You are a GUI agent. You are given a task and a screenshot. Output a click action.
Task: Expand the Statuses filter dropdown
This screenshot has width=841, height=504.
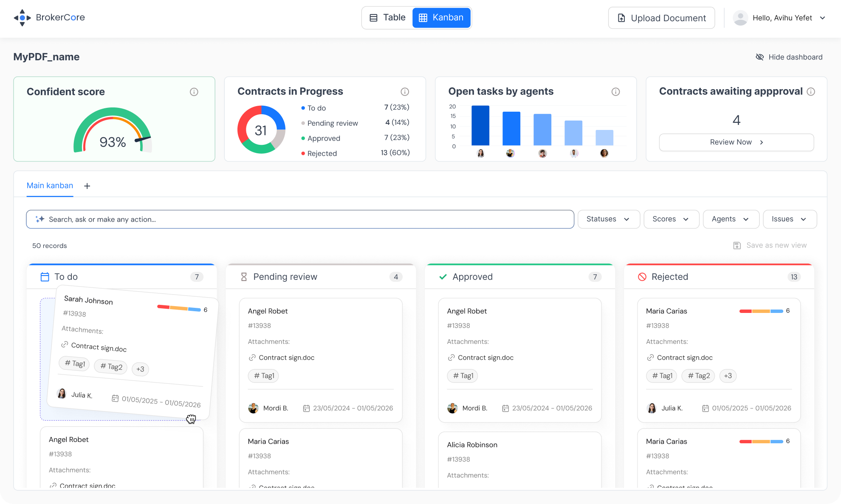[608, 219]
